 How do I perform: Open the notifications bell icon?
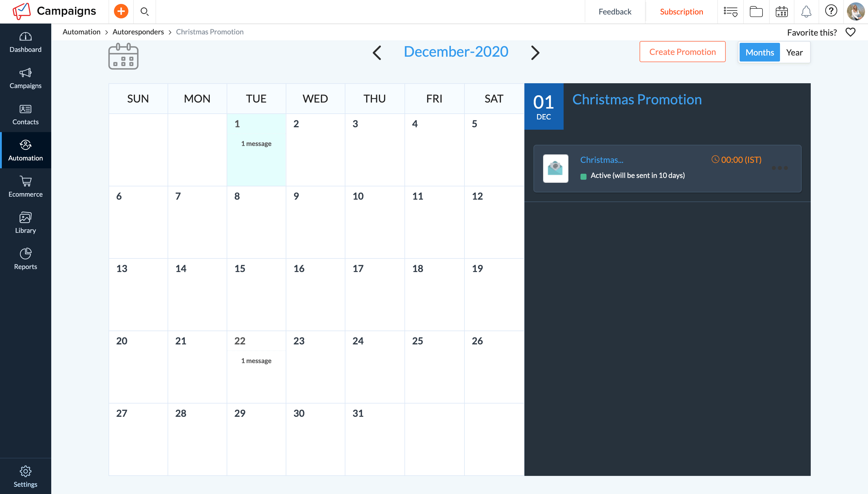(x=806, y=11)
